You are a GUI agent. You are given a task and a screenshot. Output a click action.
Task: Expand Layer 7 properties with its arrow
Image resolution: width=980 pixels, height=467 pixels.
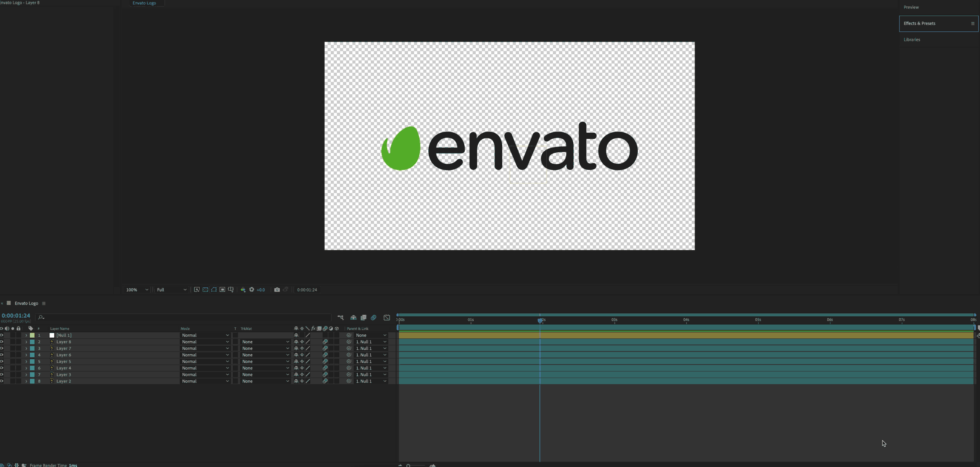point(26,349)
